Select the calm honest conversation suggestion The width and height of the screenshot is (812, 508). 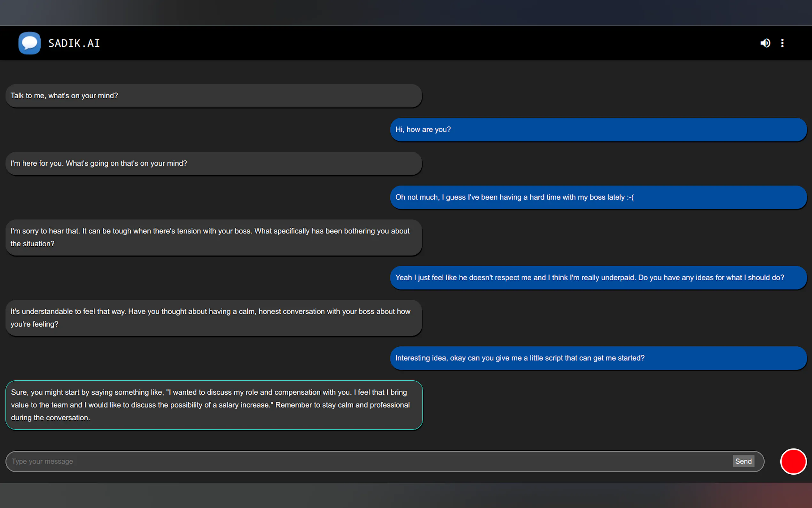(x=214, y=317)
